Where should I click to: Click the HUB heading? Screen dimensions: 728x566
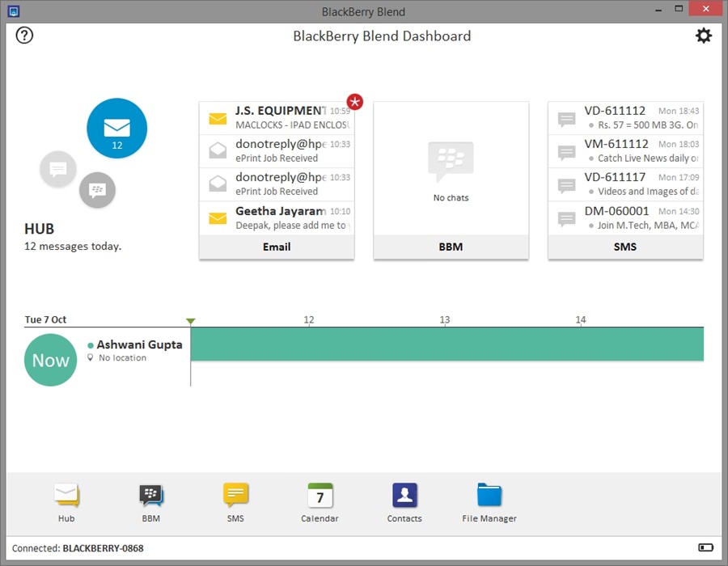[x=39, y=229]
